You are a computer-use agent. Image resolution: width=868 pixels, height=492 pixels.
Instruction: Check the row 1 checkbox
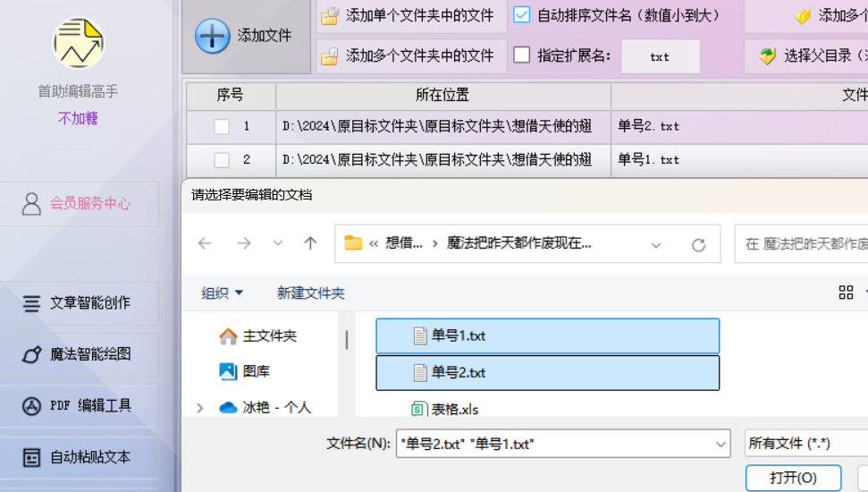[222, 127]
